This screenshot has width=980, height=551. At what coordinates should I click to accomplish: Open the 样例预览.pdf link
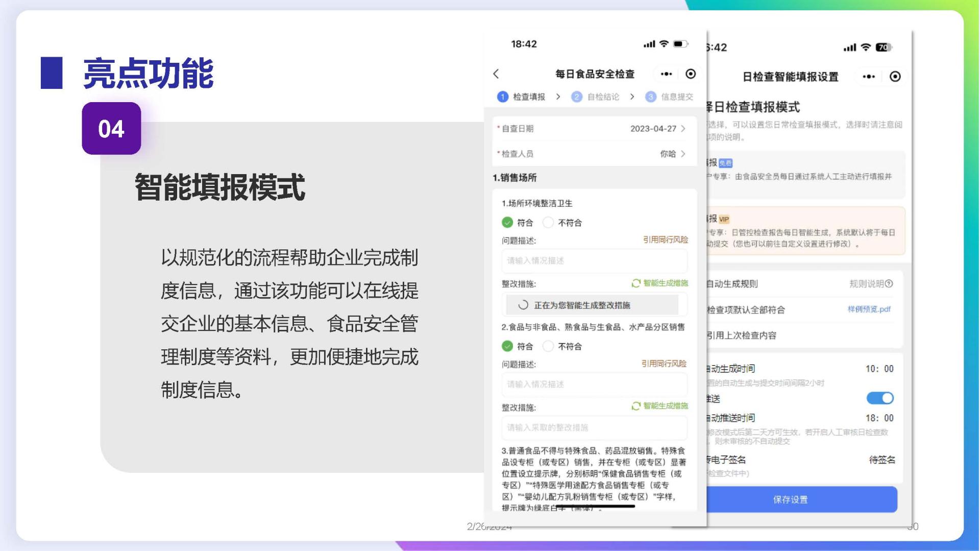(x=869, y=309)
